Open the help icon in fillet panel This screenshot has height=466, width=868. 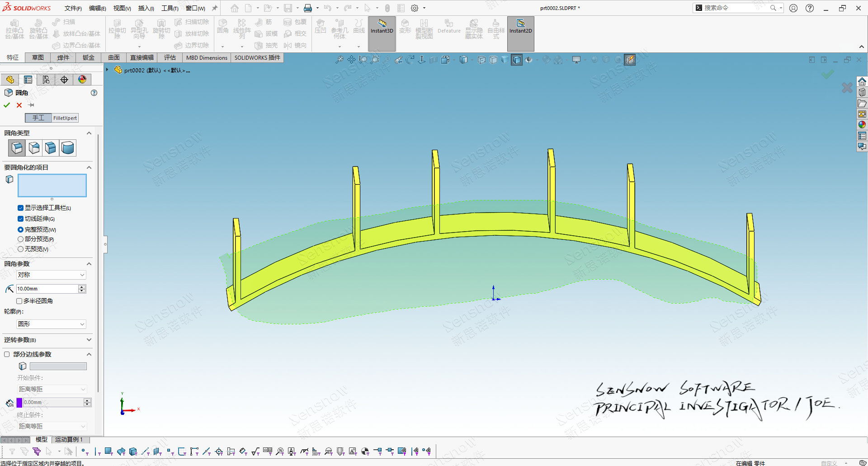tap(94, 93)
